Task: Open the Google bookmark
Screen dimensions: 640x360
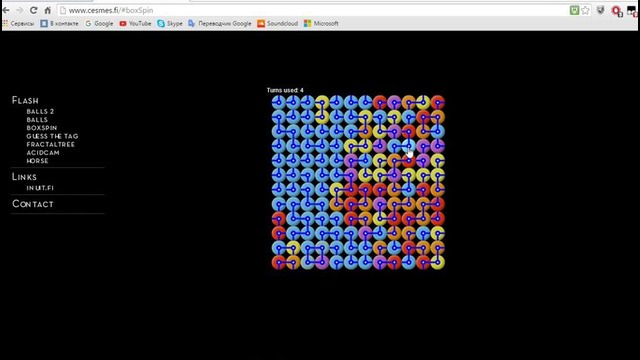Action: click(x=99, y=24)
